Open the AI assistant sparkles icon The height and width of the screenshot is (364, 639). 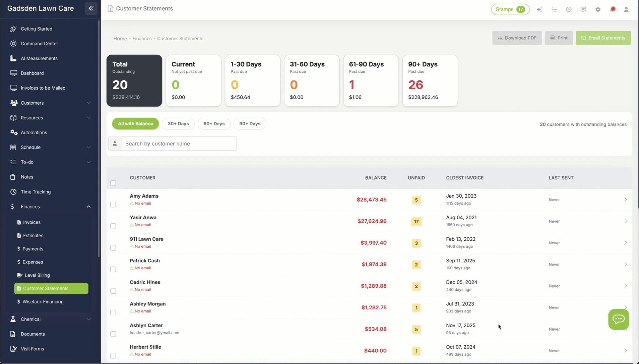pyautogui.click(x=540, y=9)
